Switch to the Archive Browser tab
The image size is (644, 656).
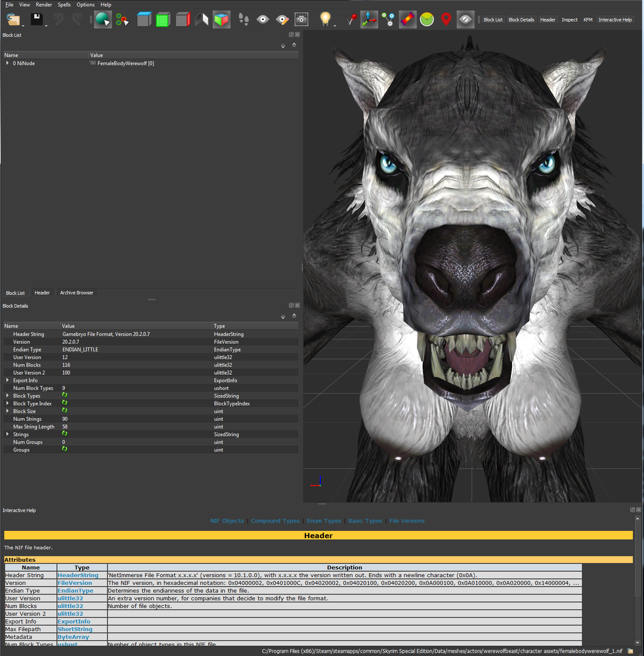point(77,293)
